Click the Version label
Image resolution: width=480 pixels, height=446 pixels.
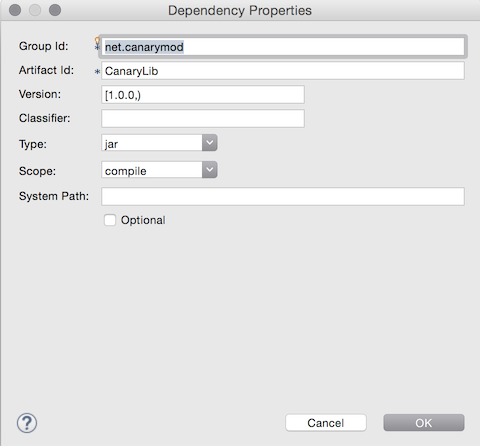[40, 94]
